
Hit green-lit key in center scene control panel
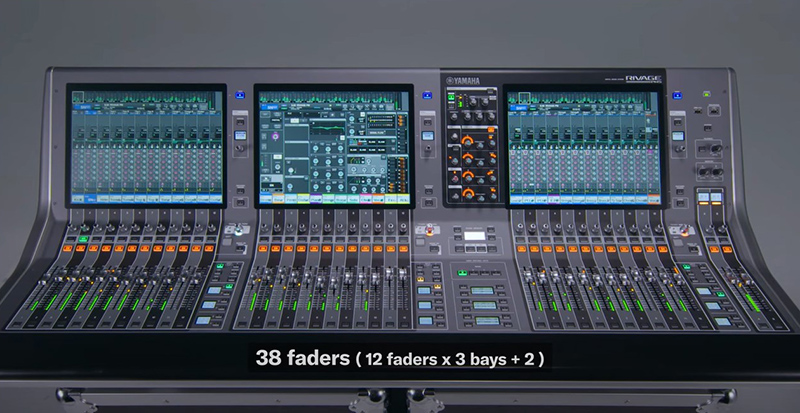[x=462, y=273]
